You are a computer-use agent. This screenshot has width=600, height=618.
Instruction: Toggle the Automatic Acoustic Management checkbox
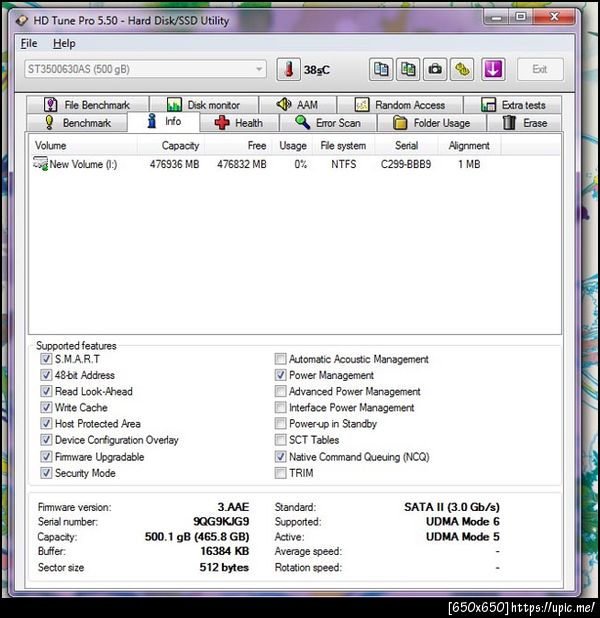point(280,359)
